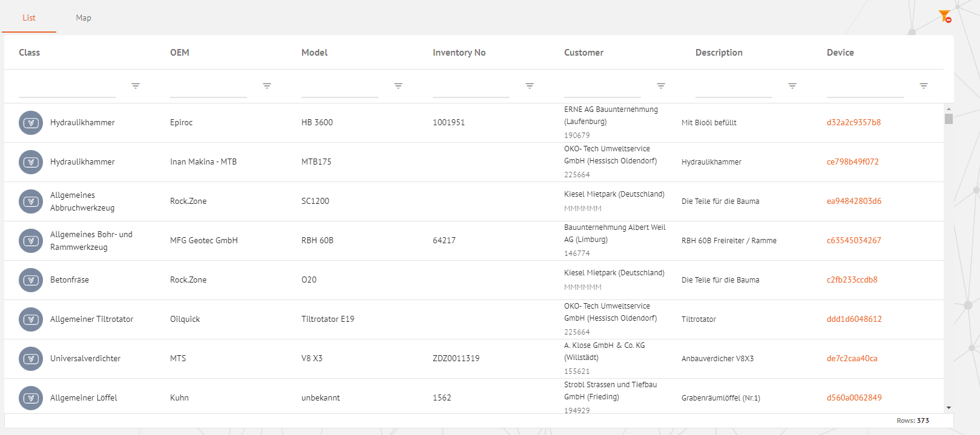Open the Class column filter menu icon
Image resolution: width=980 pixels, height=435 pixels.
coord(136,86)
